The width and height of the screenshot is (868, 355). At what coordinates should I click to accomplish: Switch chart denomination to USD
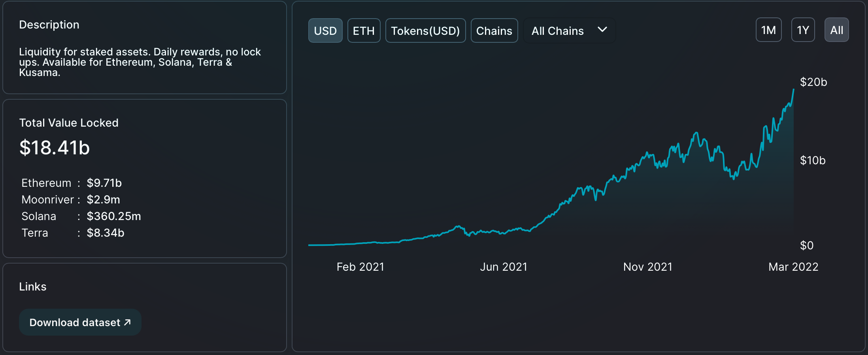click(325, 30)
